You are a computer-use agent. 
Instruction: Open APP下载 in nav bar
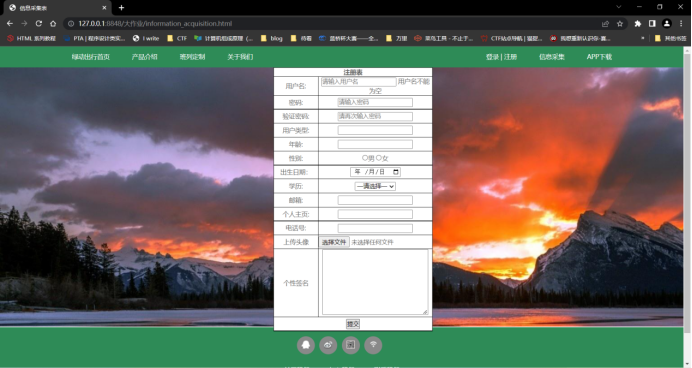pos(599,57)
